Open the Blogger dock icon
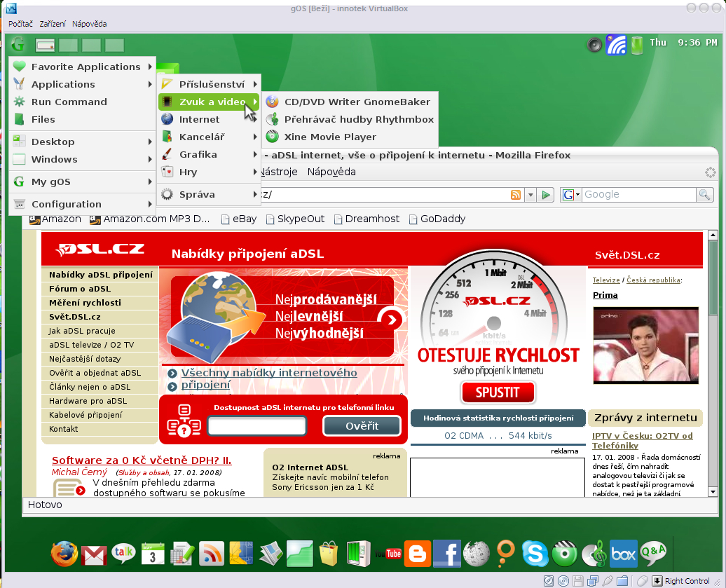This screenshot has width=726, height=588. (417, 554)
